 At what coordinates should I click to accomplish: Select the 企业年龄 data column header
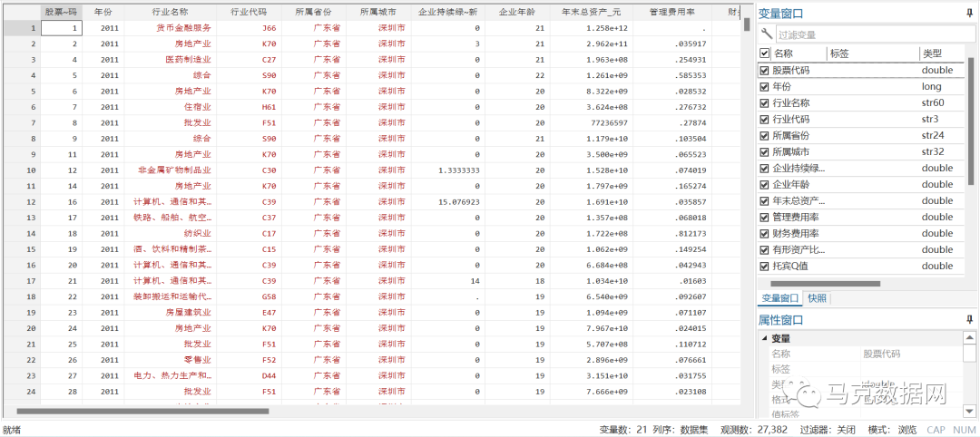tap(517, 13)
